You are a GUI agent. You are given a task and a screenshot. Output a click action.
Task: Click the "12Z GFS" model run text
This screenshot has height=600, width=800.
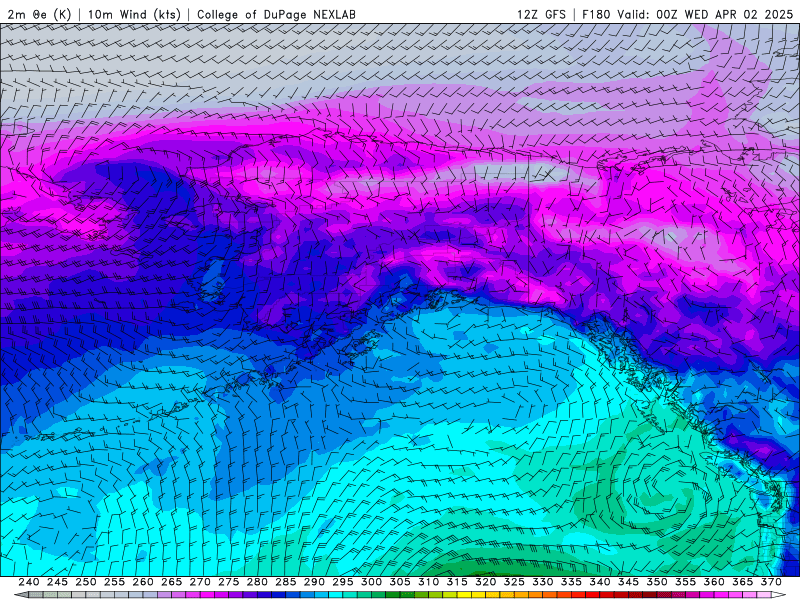[x=541, y=14]
